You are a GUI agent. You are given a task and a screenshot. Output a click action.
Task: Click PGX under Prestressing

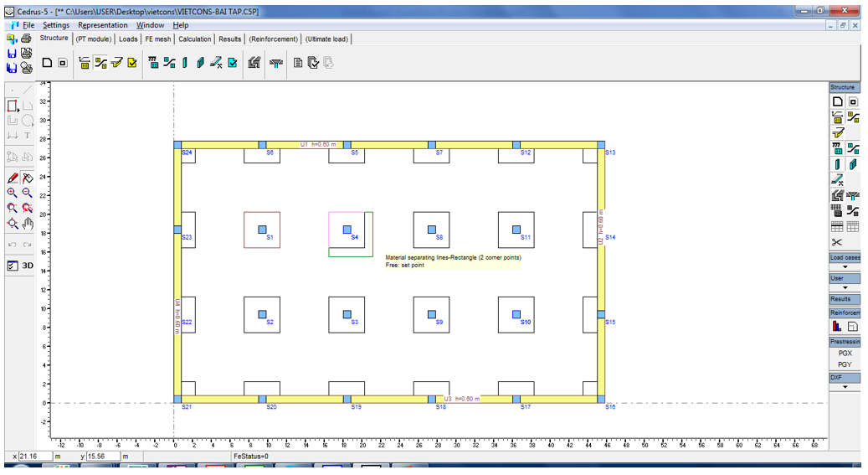click(845, 353)
